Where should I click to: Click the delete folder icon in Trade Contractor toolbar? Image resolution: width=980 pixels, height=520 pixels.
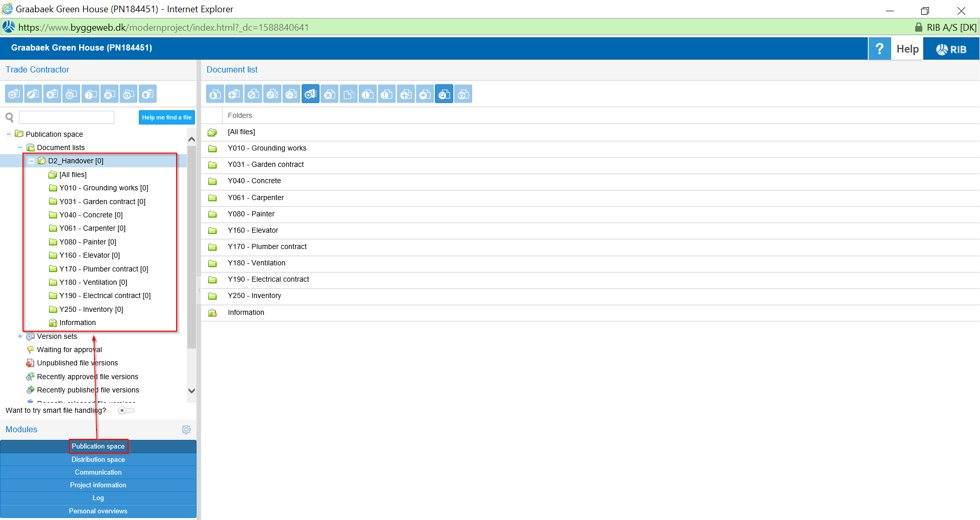point(110,94)
